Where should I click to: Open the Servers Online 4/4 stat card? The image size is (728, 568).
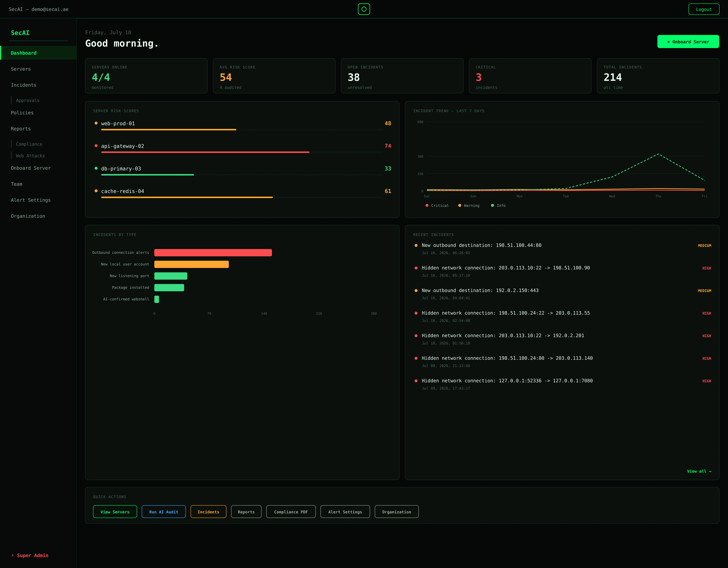tap(146, 76)
